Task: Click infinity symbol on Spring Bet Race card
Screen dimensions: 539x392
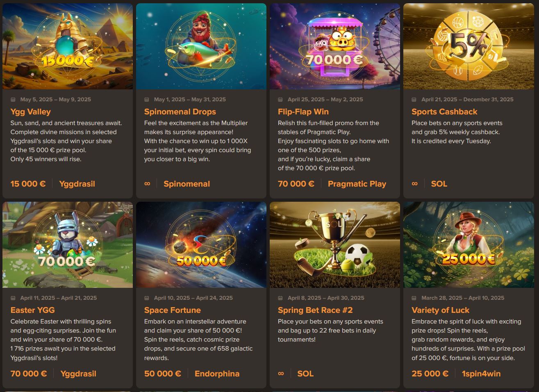Action: coord(281,374)
